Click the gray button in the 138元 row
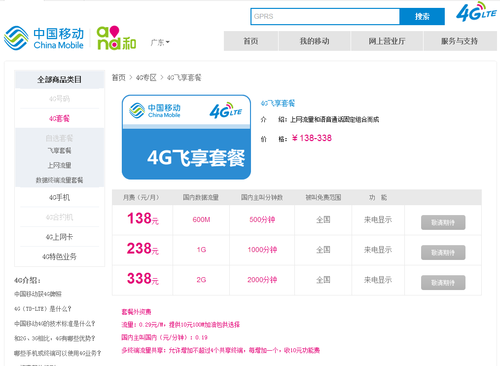Image resolution: width=500 pixels, height=366 pixels. [x=443, y=222]
